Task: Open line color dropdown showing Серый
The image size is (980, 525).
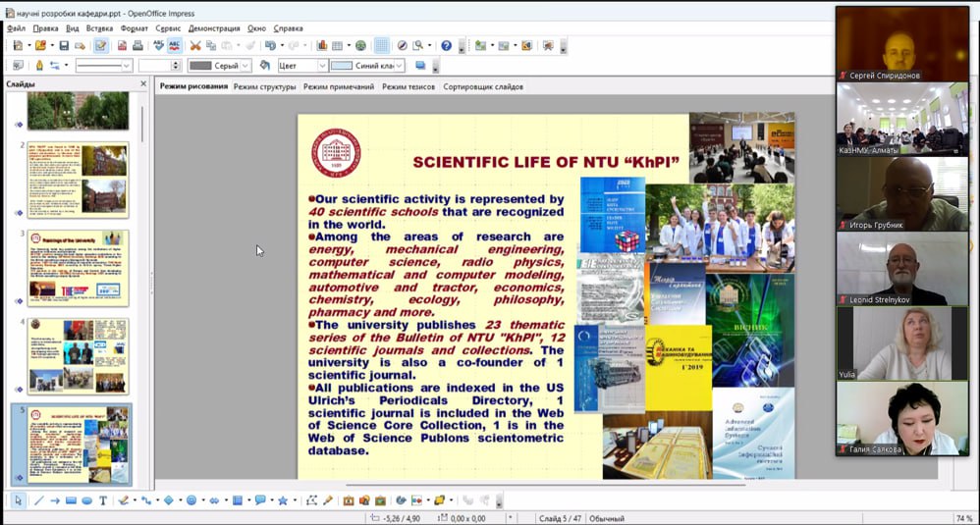Action: [245, 66]
